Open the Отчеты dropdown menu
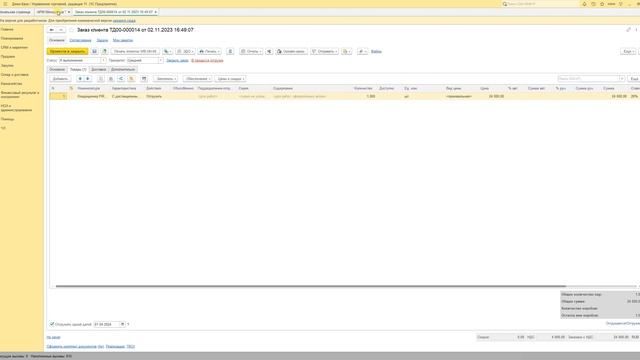The image size is (640, 360). pos(251,51)
